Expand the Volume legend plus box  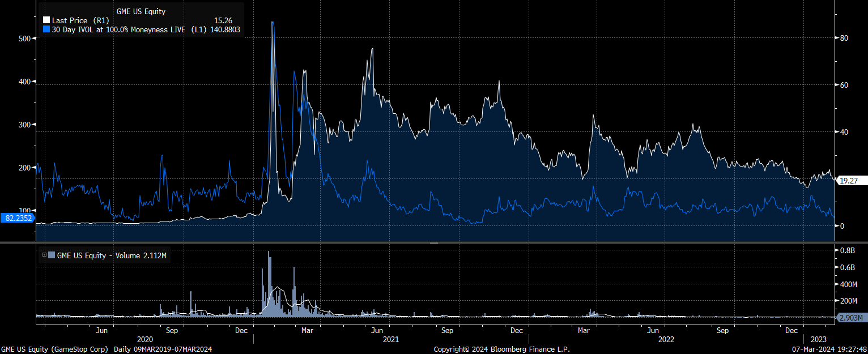(44, 255)
